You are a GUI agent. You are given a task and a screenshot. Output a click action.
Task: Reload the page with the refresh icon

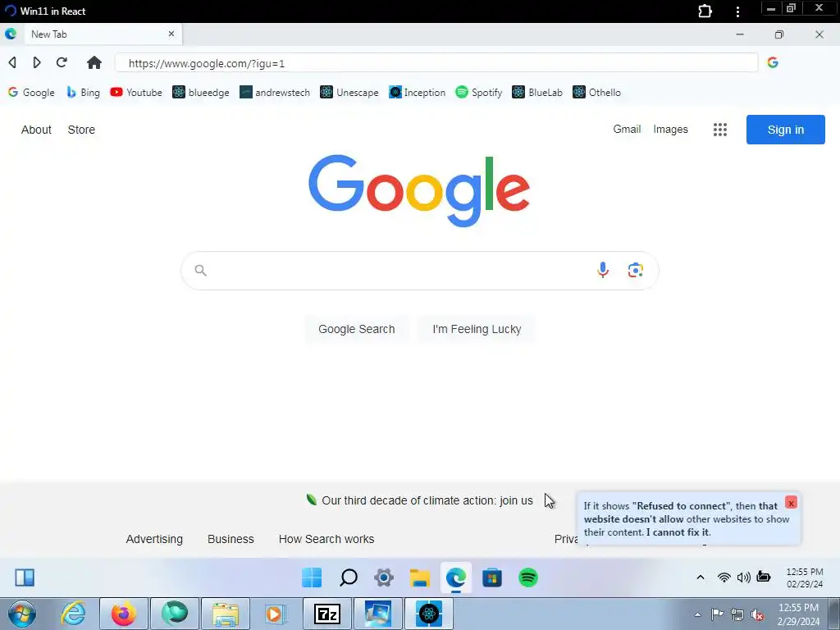(62, 62)
